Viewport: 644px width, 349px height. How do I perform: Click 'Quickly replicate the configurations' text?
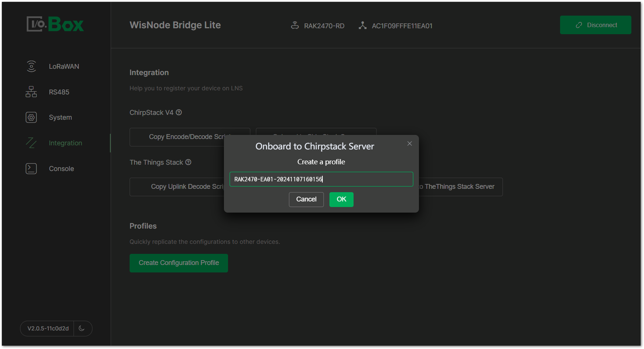[x=205, y=242]
